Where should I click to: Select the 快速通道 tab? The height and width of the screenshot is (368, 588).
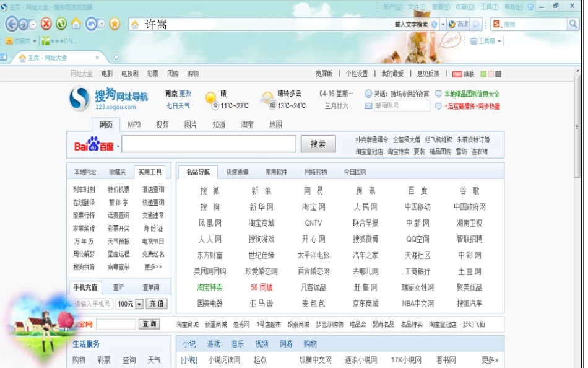238,172
